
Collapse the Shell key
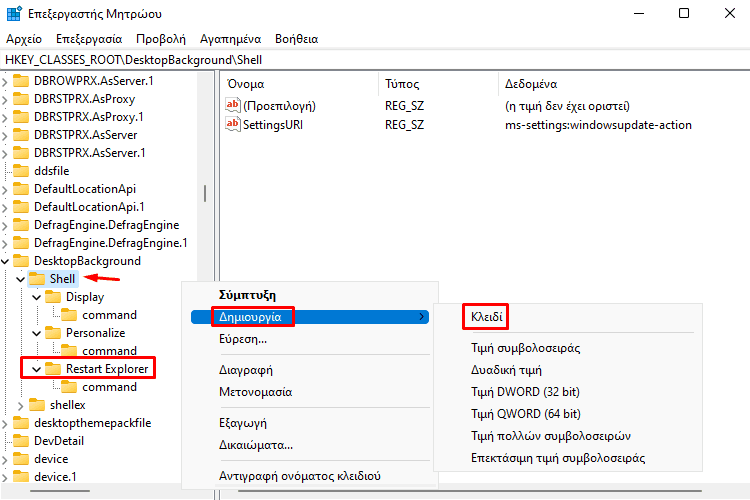tap(21, 279)
